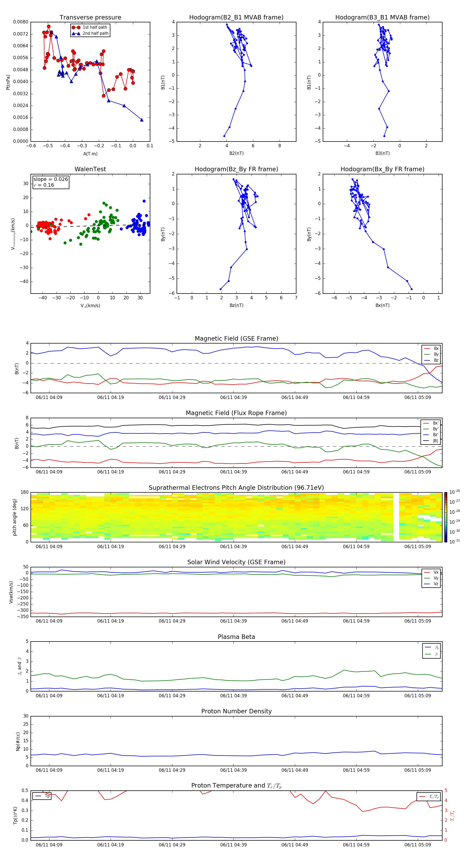This screenshot has width=473, height=868.
Task: Click the 'slope = 0.026' annotation
Action: [50, 179]
